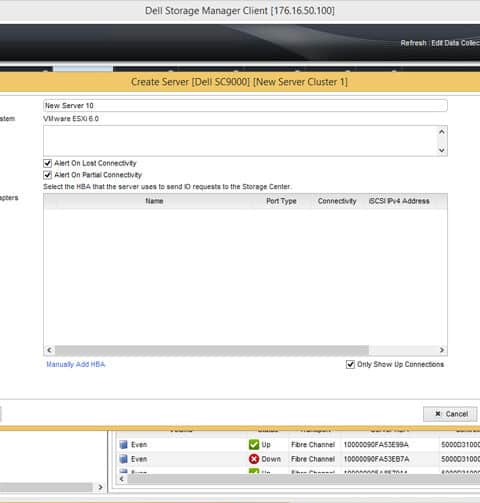Screen dimensions: 480x503
Task: Click the first Even volume icon, Up row
Action: click(124, 445)
